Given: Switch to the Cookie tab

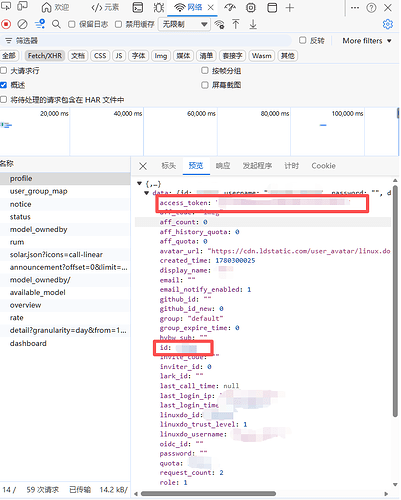Looking at the screenshot, I should click(x=323, y=166).
